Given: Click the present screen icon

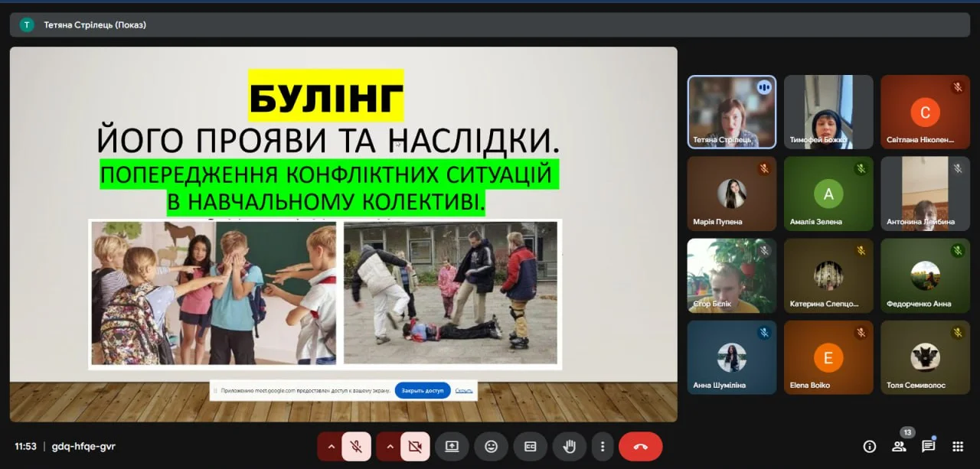Looking at the screenshot, I should [452, 446].
